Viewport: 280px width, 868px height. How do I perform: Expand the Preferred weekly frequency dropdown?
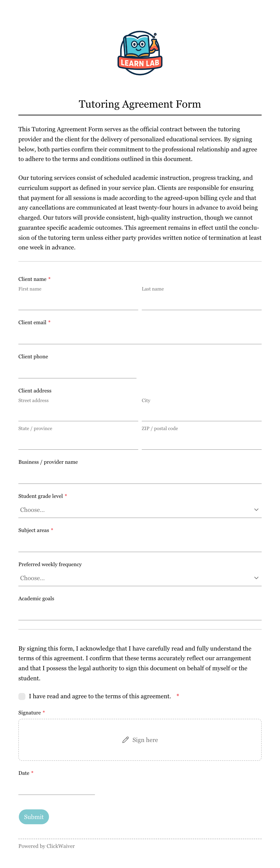point(140,578)
